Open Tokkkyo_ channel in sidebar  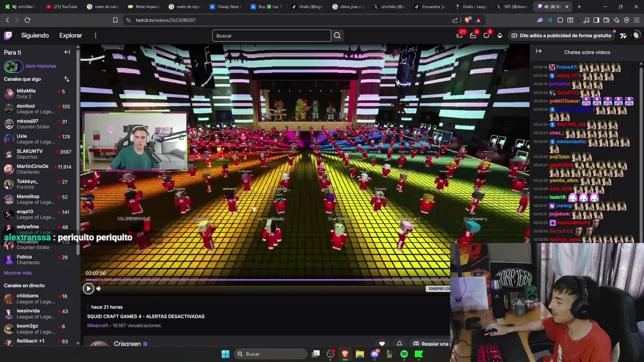39,184
